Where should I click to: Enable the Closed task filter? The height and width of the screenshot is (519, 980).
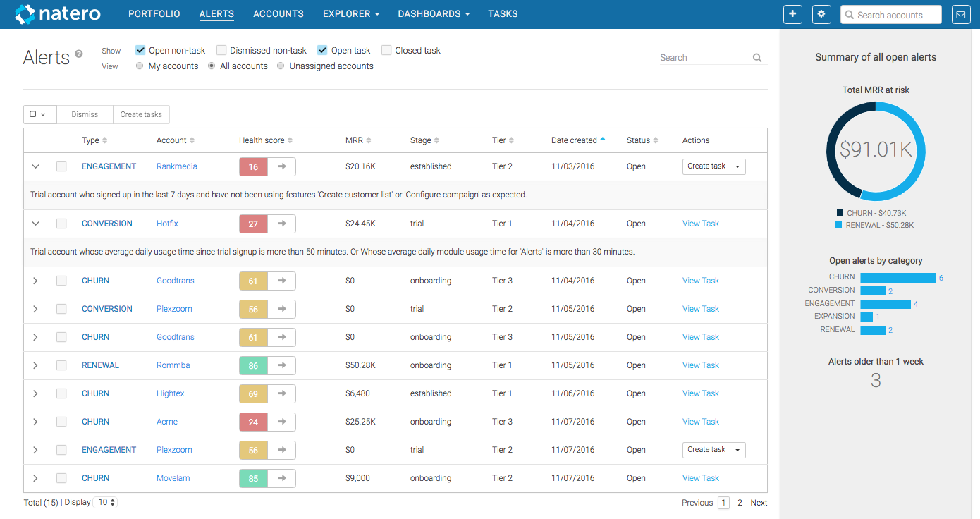click(x=386, y=50)
